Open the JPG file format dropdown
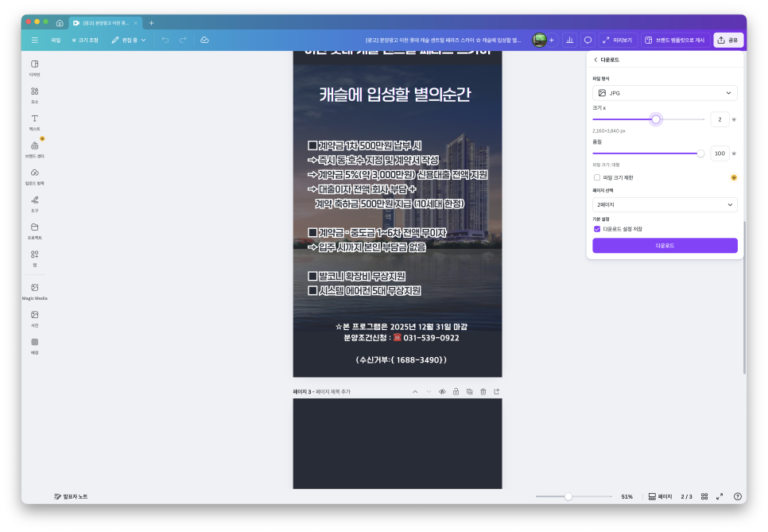 tap(665, 93)
